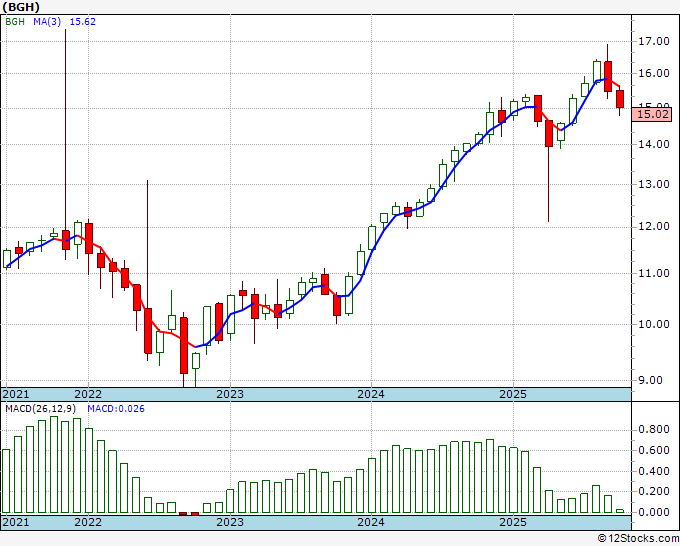Click the MA(3) indicator label

(47, 22)
